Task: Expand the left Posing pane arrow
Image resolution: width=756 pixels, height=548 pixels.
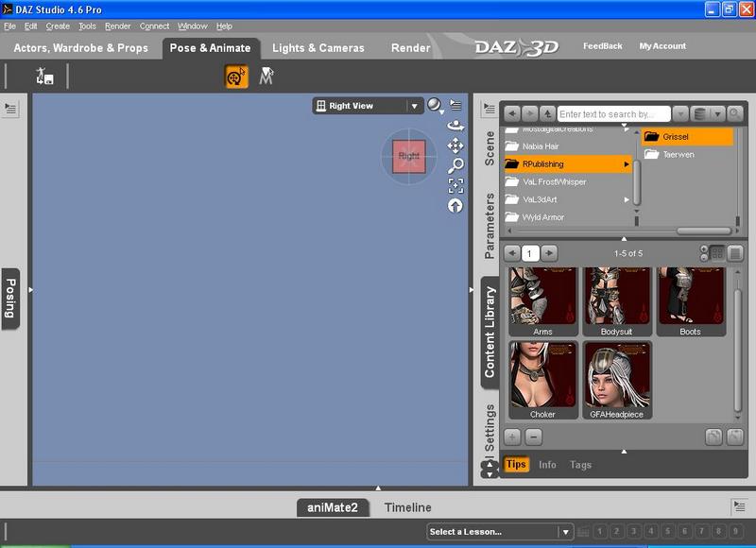Action: click(30, 290)
